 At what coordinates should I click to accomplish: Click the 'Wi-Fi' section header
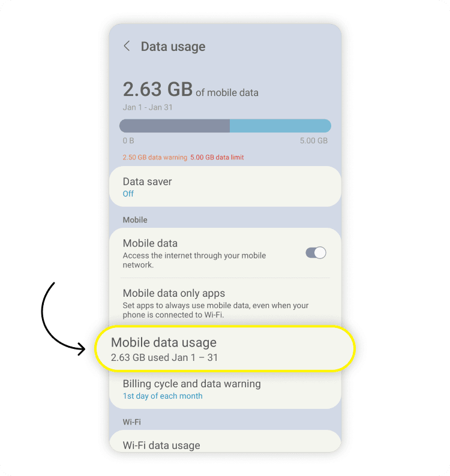(133, 422)
